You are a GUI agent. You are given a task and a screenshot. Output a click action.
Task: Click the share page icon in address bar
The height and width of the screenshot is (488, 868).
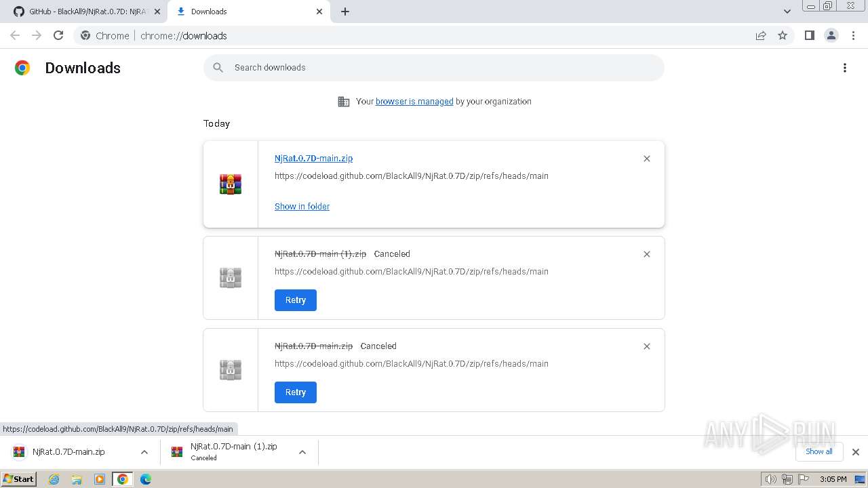(x=761, y=35)
